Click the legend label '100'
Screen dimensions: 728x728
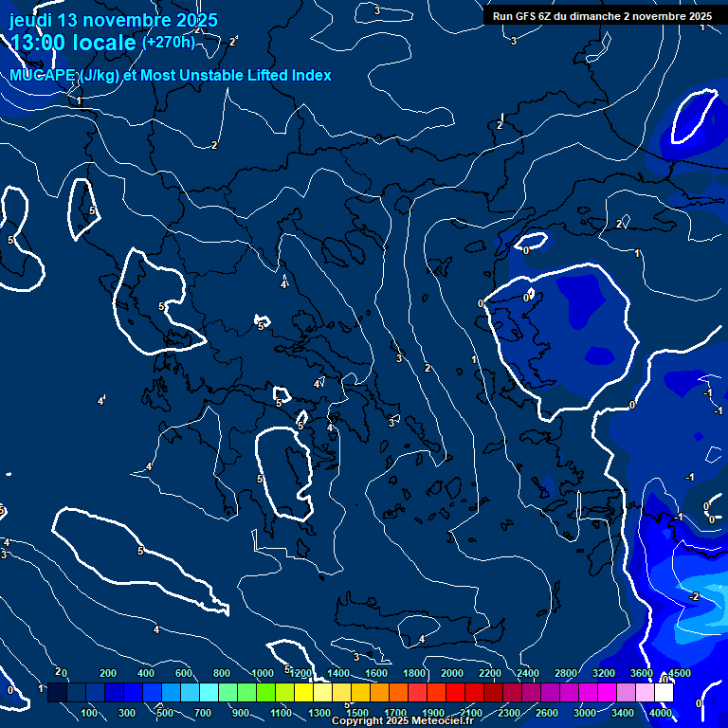click(x=89, y=713)
